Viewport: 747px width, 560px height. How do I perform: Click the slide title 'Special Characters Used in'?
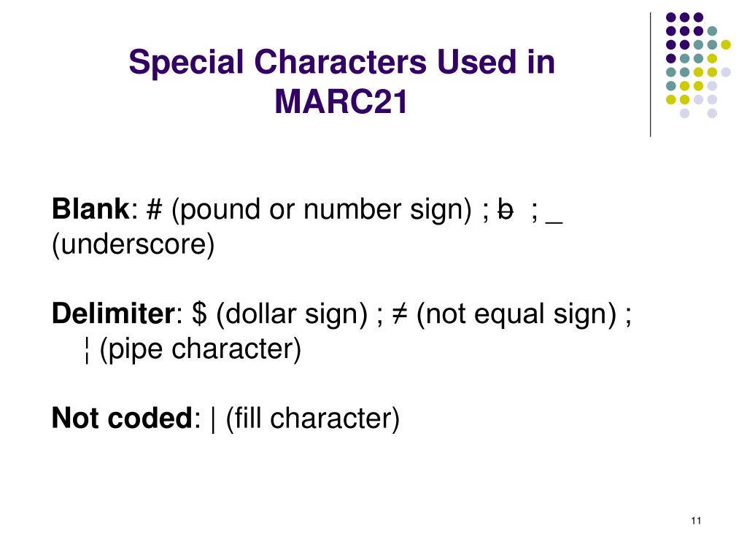click(341, 63)
